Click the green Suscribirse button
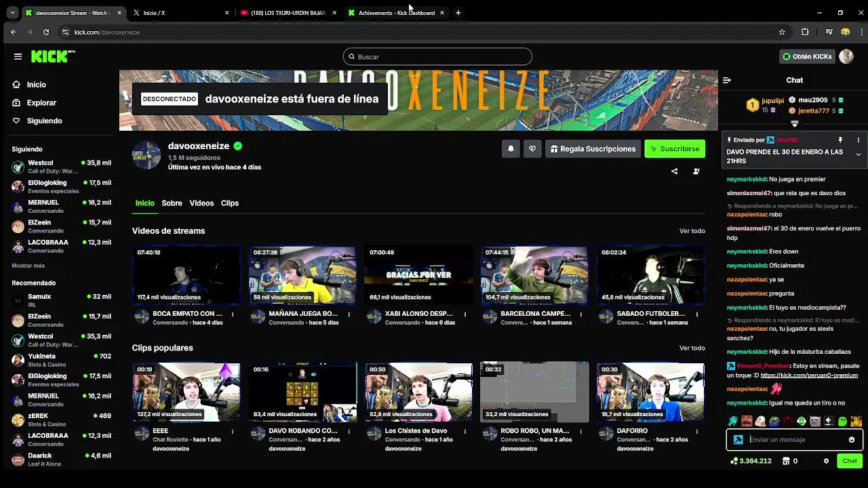The height and width of the screenshot is (488, 868). pyautogui.click(x=675, y=149)
